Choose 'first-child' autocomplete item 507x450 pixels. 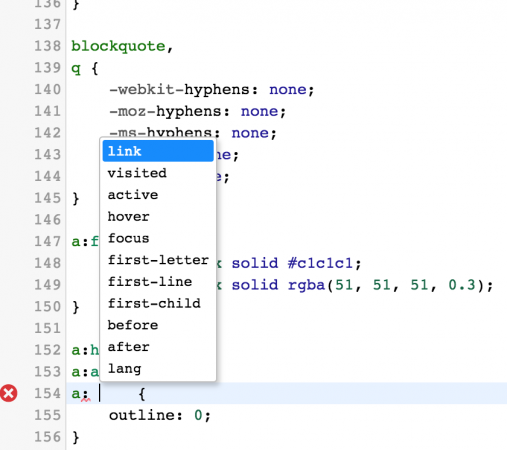[158, 303]
